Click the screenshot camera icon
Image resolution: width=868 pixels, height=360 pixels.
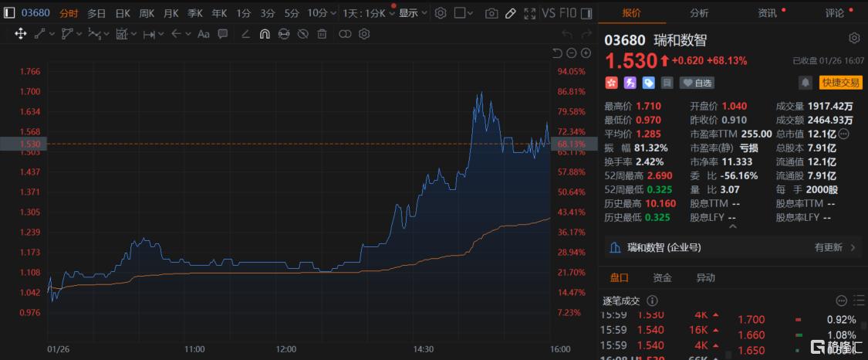click(x=491, y=13)
